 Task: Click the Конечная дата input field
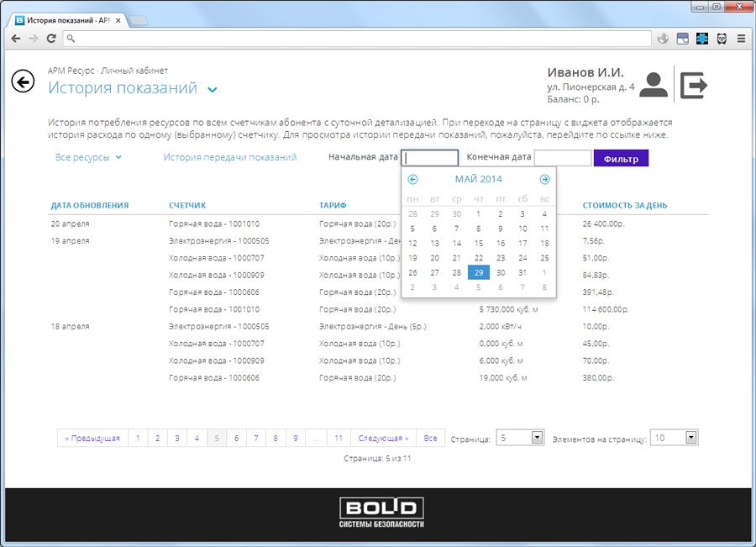pos(562,157)
